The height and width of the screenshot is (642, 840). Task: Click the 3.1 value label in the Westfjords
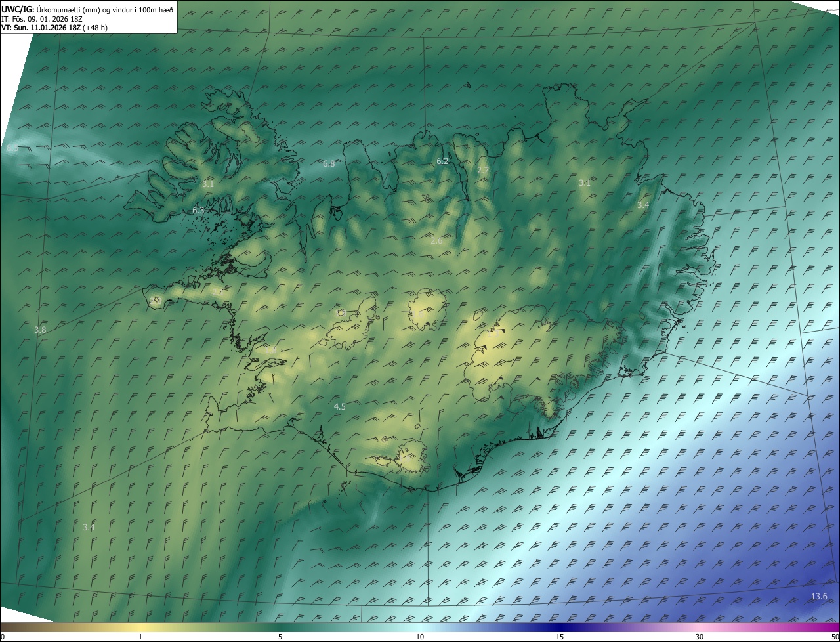(x=208, y=184)
